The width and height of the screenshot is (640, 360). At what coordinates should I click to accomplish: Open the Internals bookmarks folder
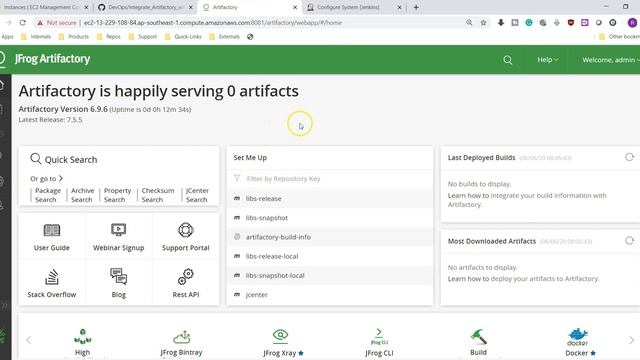36,37
